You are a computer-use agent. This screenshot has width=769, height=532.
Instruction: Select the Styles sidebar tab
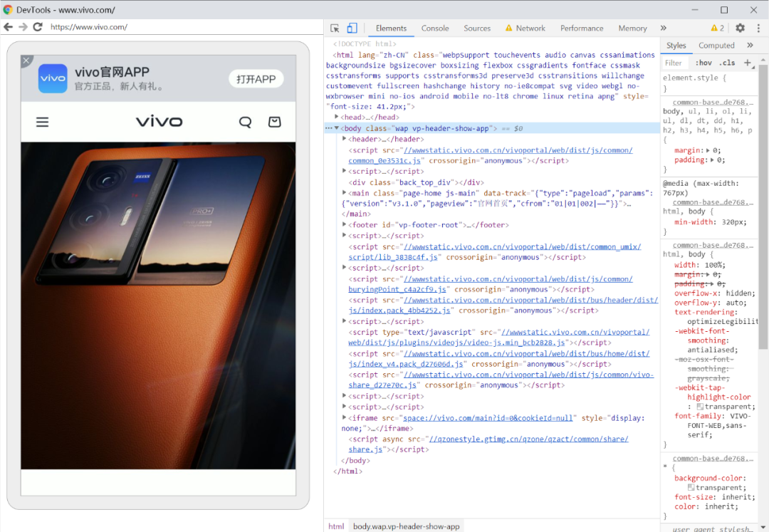coord(676,45)
